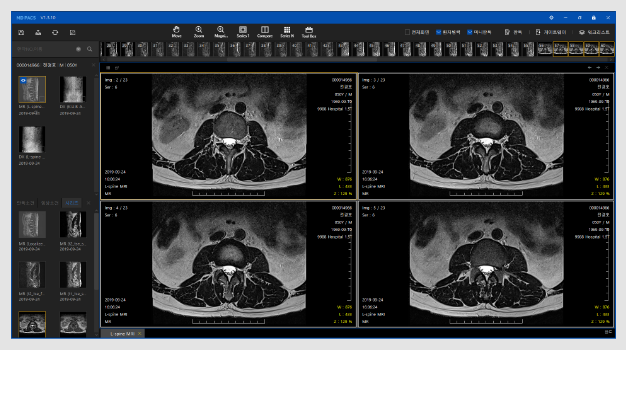Switch to the highlighted third sidebar tab
This screenshot has height=409, width=626.
coord(71,201)
